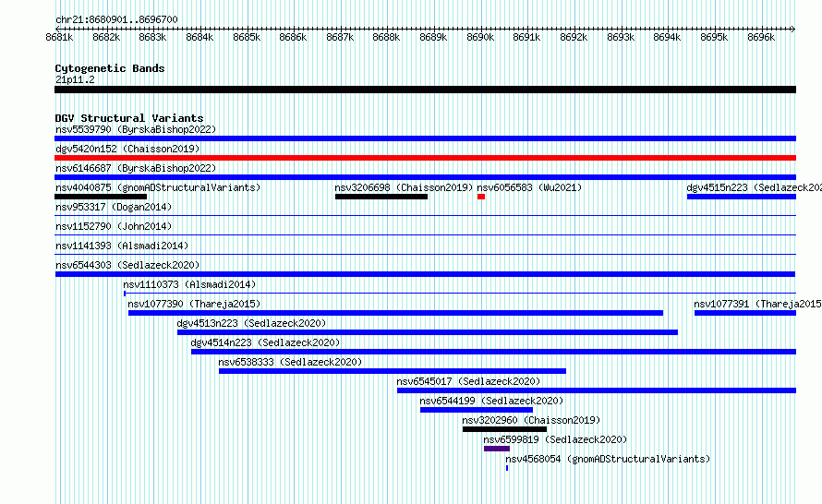Screen dimensions: 822x504
Task: Click the 8693k ruler position label
Action: click(621, 37)
